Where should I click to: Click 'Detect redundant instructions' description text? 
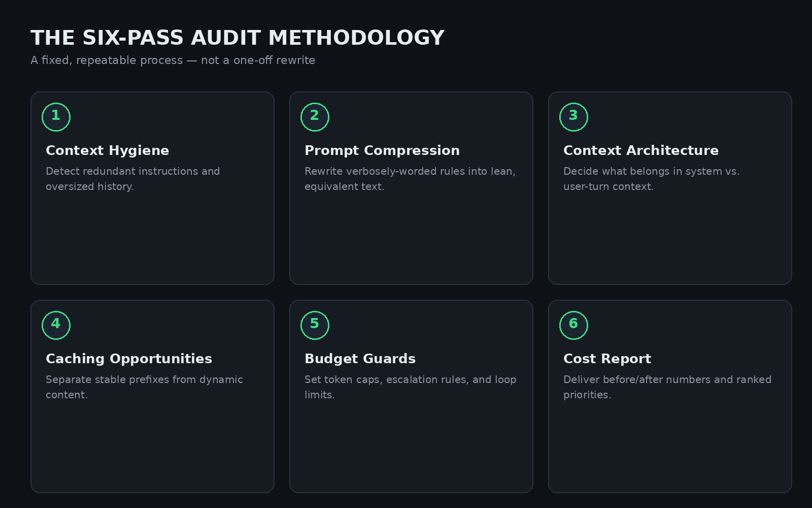click(133, 179)
